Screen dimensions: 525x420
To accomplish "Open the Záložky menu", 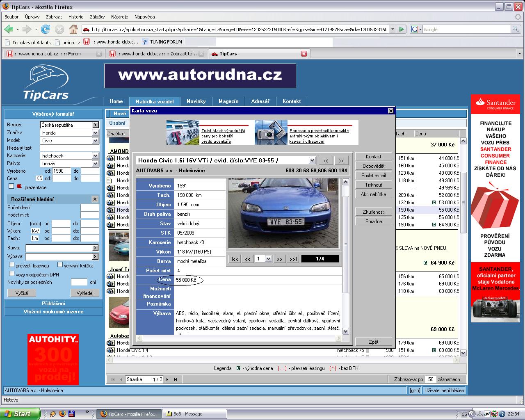I will pyautogui.click(x=97, y=17).
